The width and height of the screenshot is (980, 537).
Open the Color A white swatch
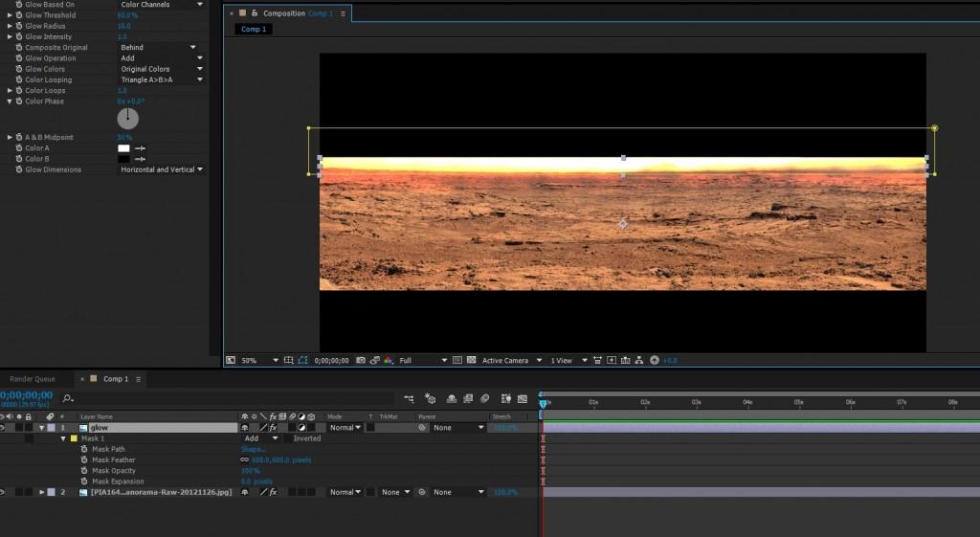(x=123, y=148)
